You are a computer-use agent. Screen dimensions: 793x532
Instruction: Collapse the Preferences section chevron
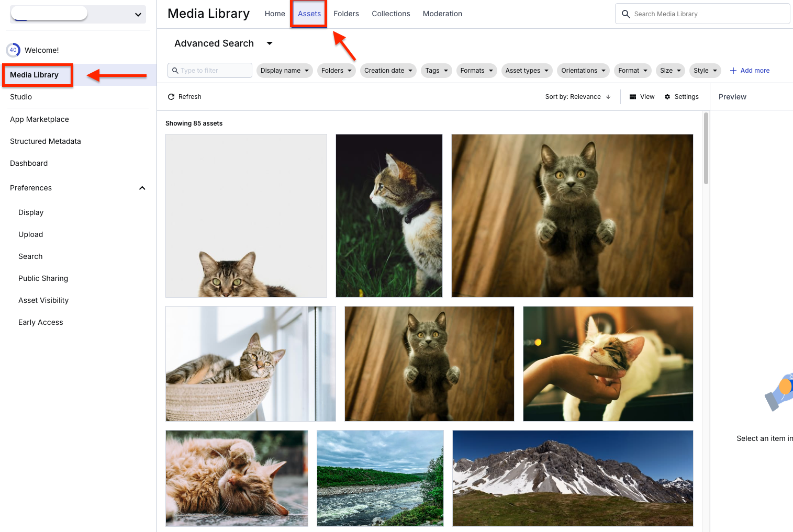click(142, 188)
